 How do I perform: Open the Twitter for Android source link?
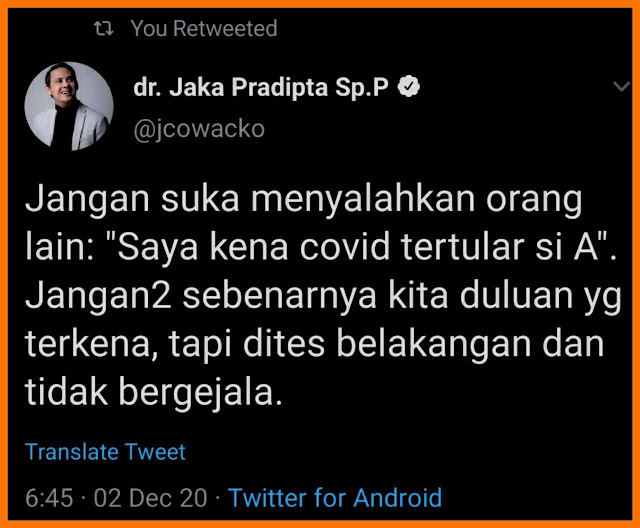point(335,498)
